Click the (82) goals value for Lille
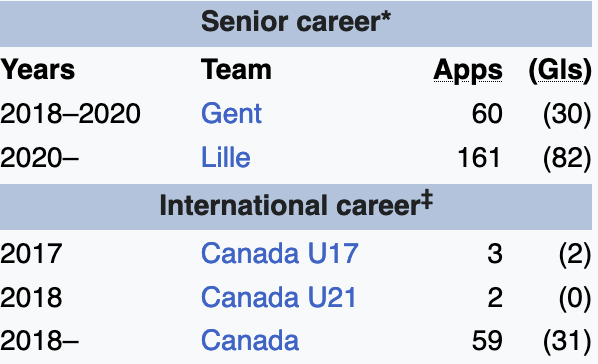The width and height of the screenshot is (598, 364). (x=567, y=157)
